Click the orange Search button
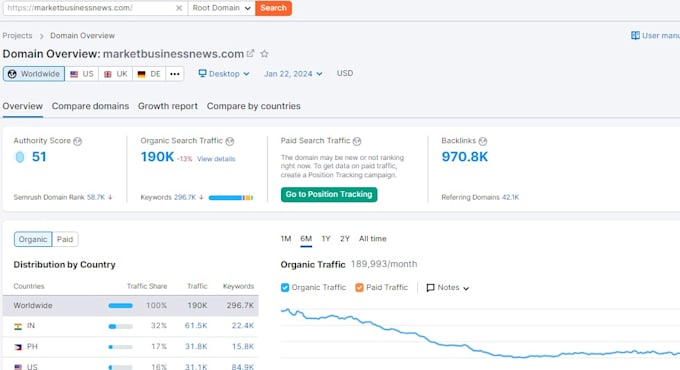Viewport: 680px width, 370px height. point(274,8)
